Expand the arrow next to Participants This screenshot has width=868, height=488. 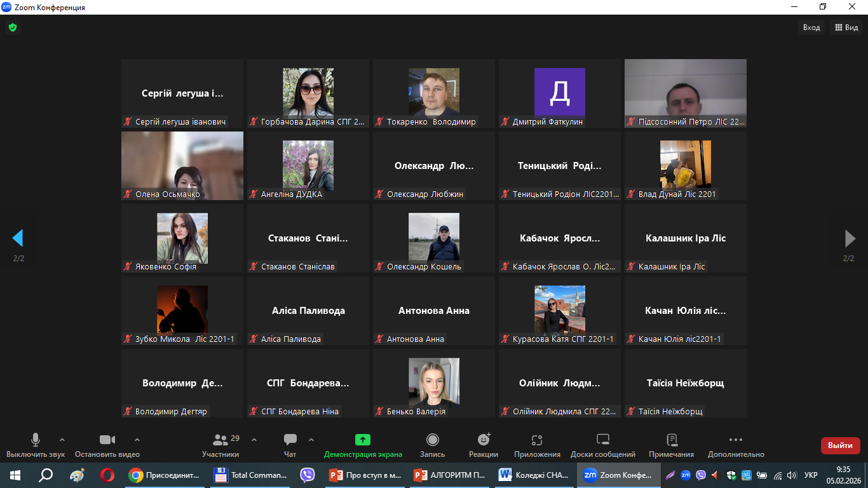(x=254, y=440)
